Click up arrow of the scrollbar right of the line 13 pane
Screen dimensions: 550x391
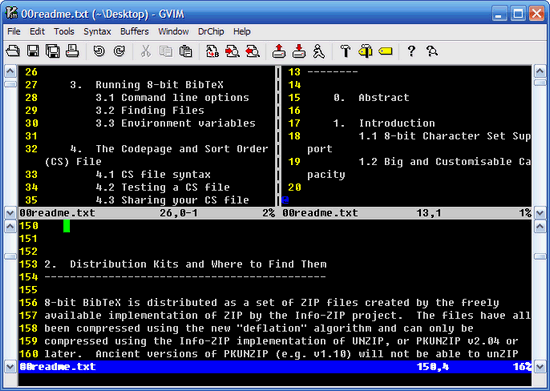540,72
